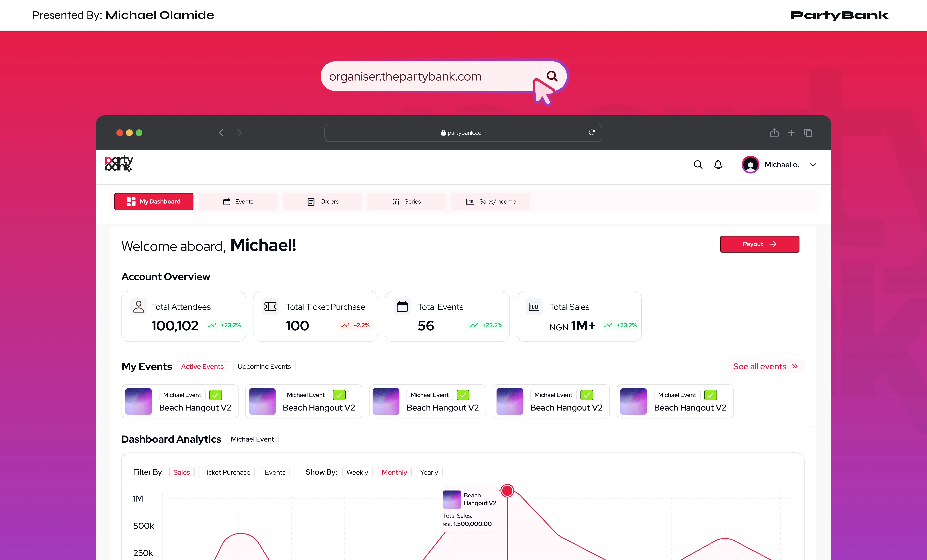Click the Total Sales cash icon

click(x=534, y=307)
